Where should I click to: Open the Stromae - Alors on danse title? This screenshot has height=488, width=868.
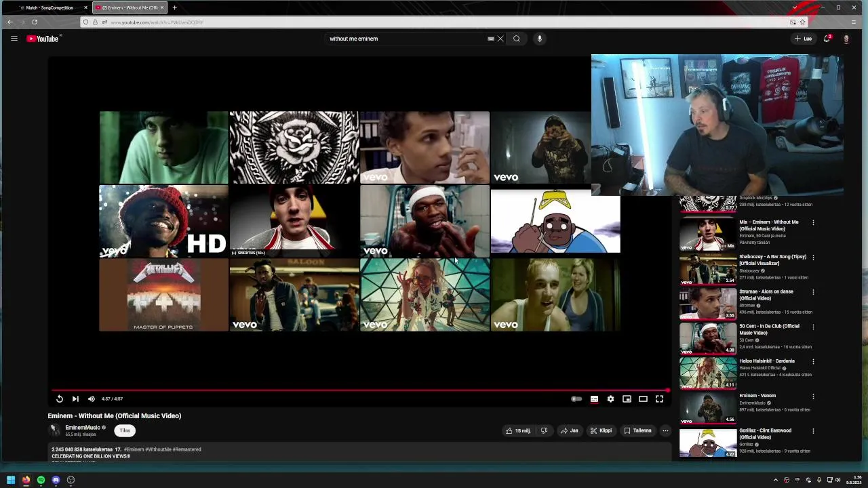coord(766,295)
